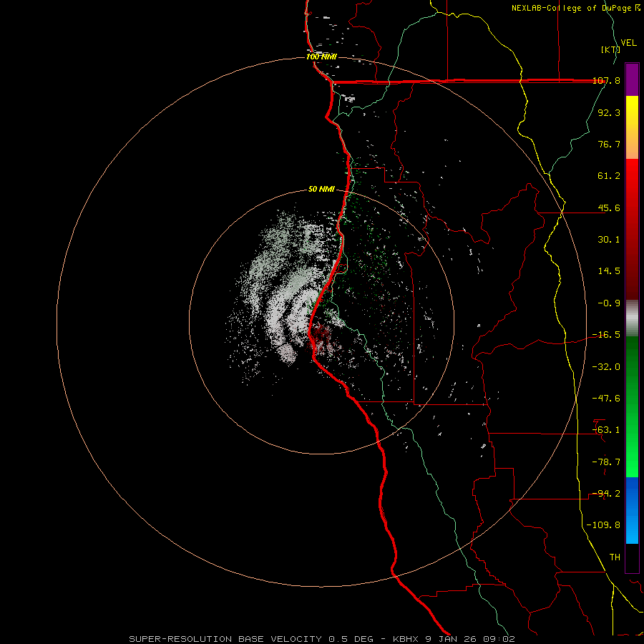The width and height of the screenshot is (644, 644).
Task: Click the 45.6 scale value
Action: pyautogui.click(x=609, y=208)
